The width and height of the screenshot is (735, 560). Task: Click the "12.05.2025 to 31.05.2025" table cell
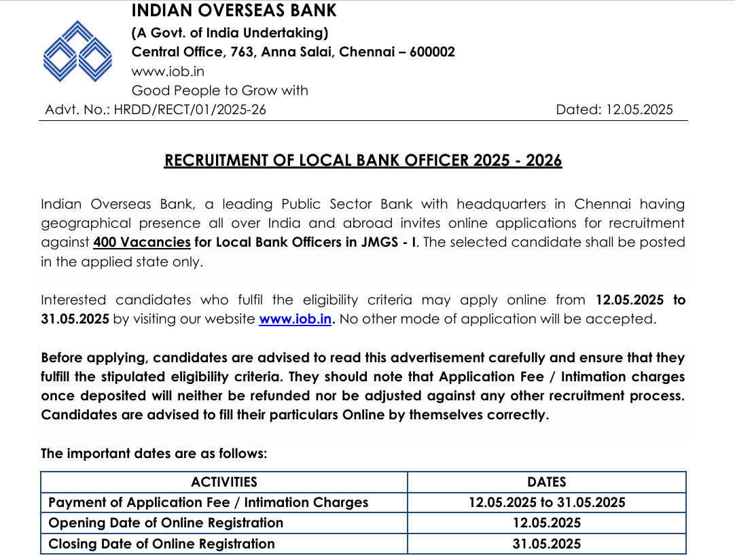[547, 502]
